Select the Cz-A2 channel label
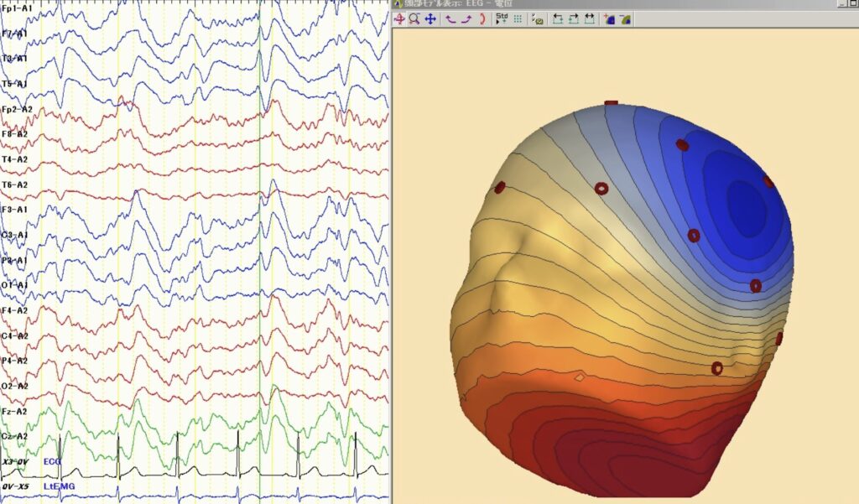The width and height of the screenshot is (859, 504). [15, 436]
